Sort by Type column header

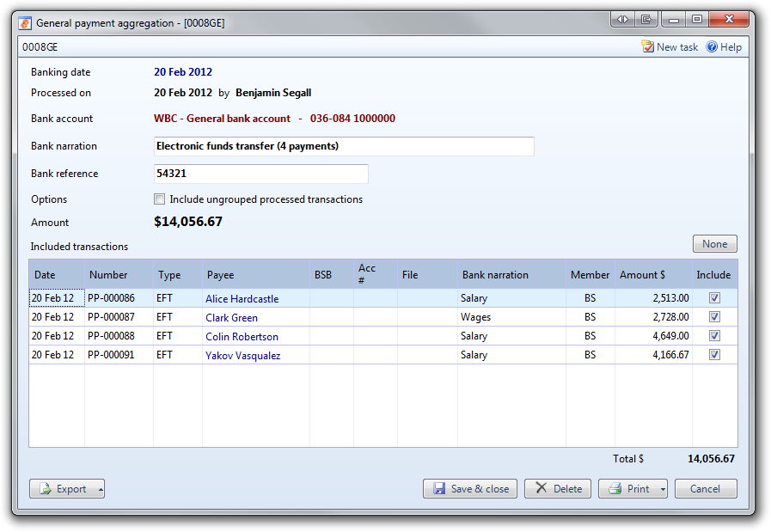coord(178,275)
